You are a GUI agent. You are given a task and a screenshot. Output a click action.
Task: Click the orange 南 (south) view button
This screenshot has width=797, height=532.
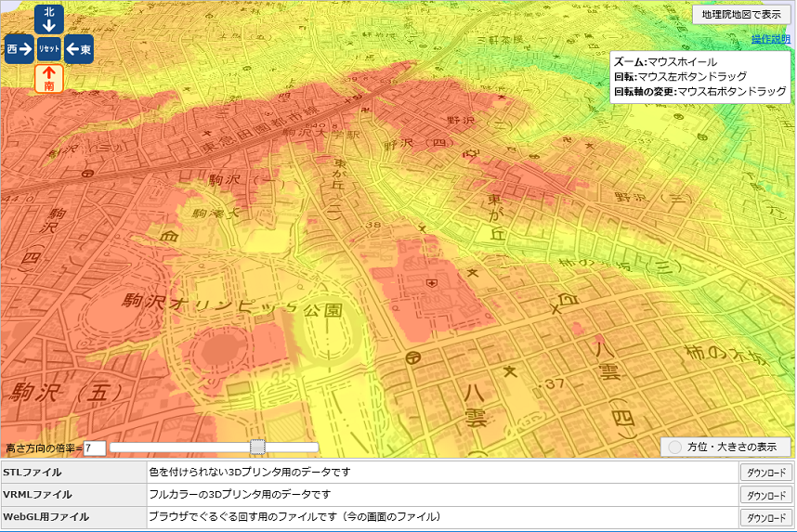point(48,78)
